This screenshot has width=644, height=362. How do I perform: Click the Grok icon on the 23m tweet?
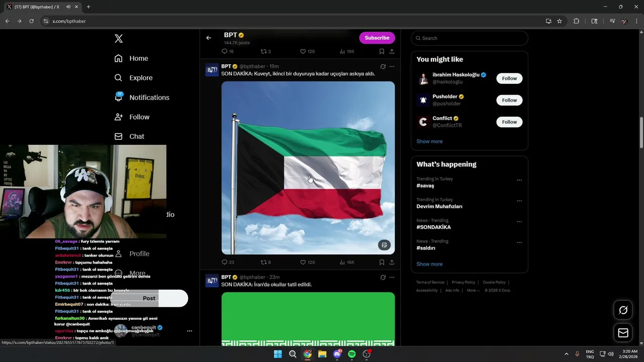383,277
